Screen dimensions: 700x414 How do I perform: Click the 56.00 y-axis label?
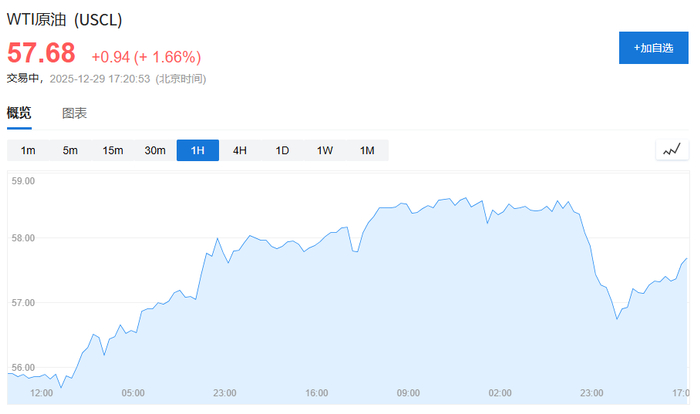pos(23,368)
